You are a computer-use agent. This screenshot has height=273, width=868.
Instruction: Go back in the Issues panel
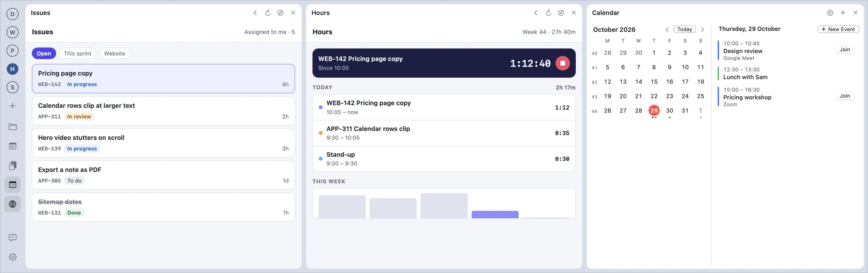tap(255, 13)
